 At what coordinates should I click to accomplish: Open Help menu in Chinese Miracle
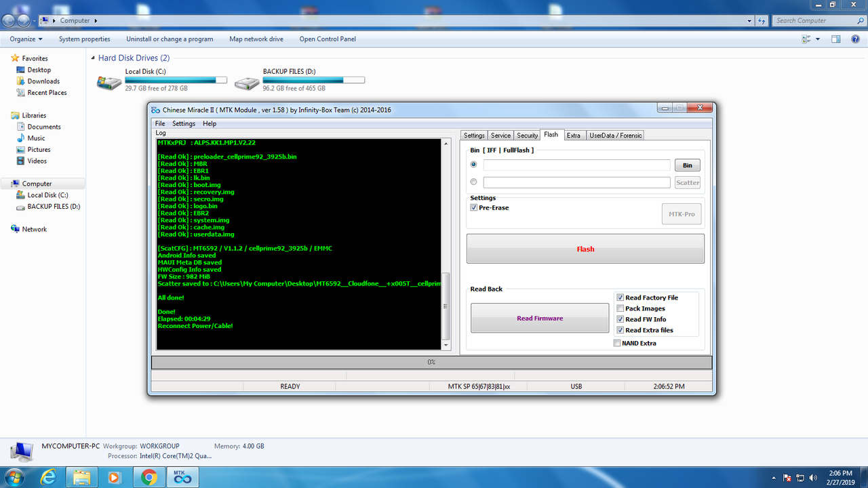click(x=210, y=123)
